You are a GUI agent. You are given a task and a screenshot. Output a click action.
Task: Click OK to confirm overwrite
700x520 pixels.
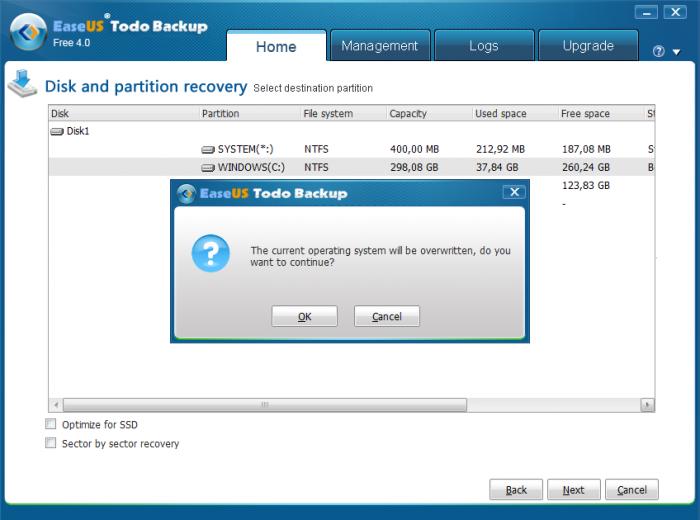(304, 316)
